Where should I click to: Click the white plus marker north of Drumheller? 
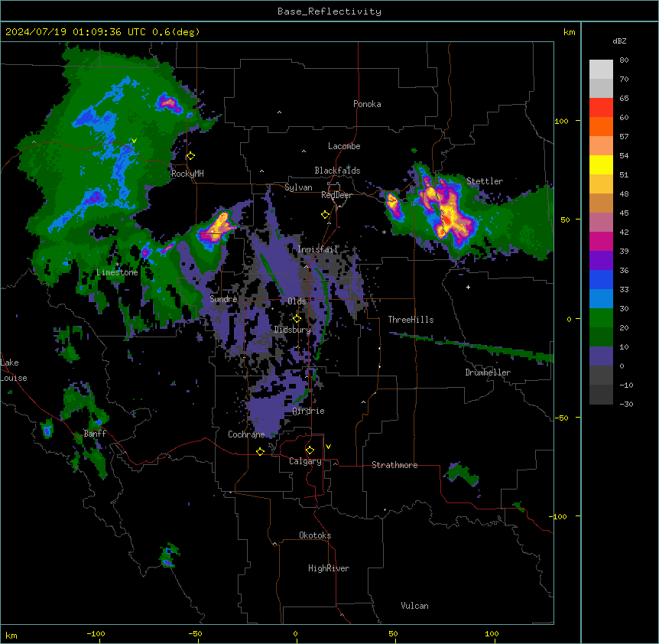pyautogui.click(x=468, y=287)
